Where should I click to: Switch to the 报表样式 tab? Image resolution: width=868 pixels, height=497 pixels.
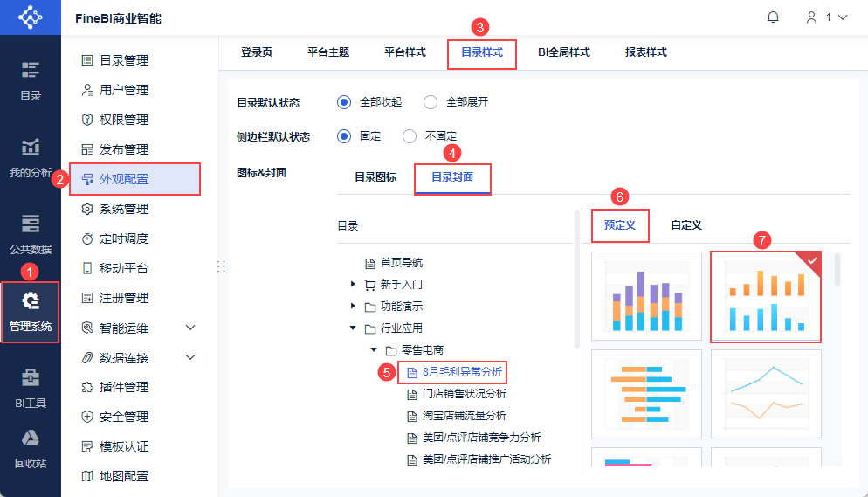point(646,52)
